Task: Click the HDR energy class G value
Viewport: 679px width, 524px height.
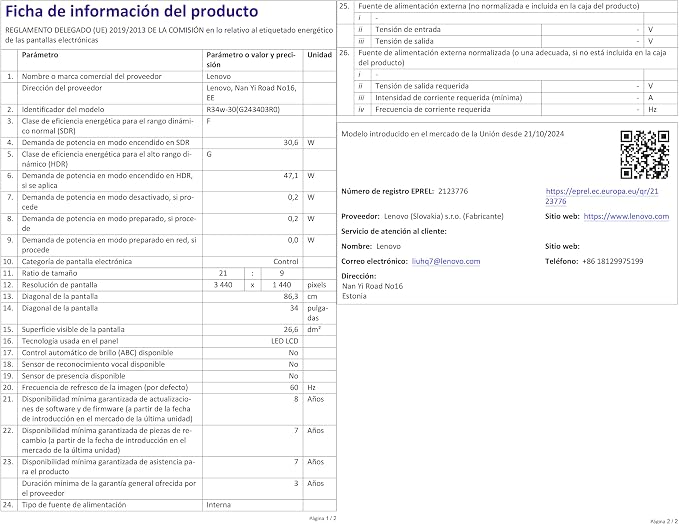Action: coord(209,154)
